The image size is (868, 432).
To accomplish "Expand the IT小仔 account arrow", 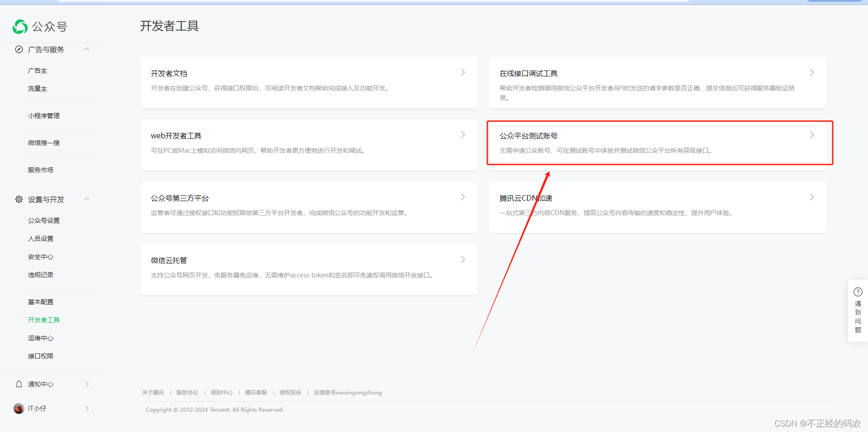I will point(87,409).
